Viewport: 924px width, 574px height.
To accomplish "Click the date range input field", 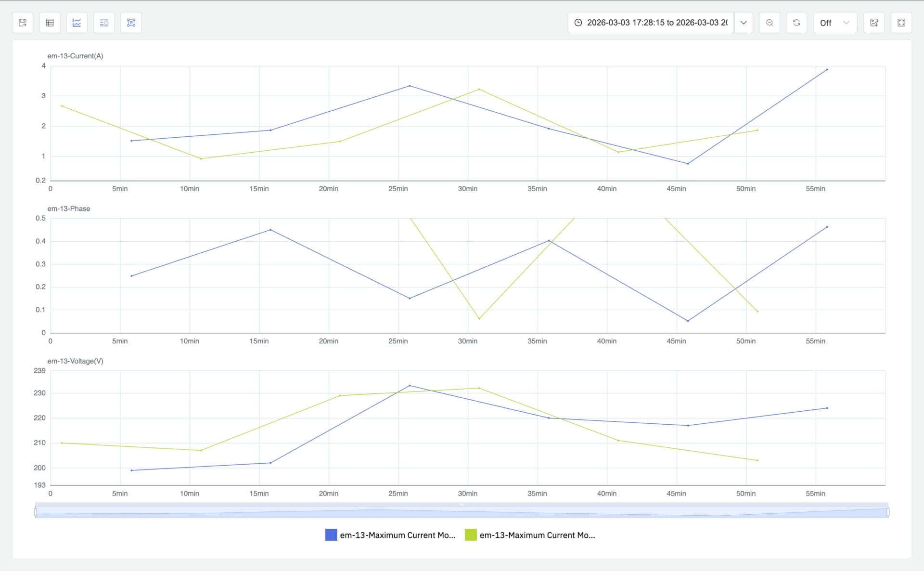I will 656,23.
